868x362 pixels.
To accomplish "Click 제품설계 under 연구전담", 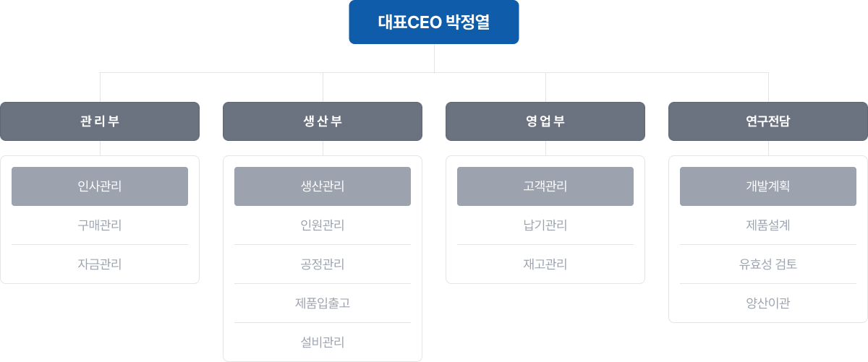I will click(x=768, y=225).
